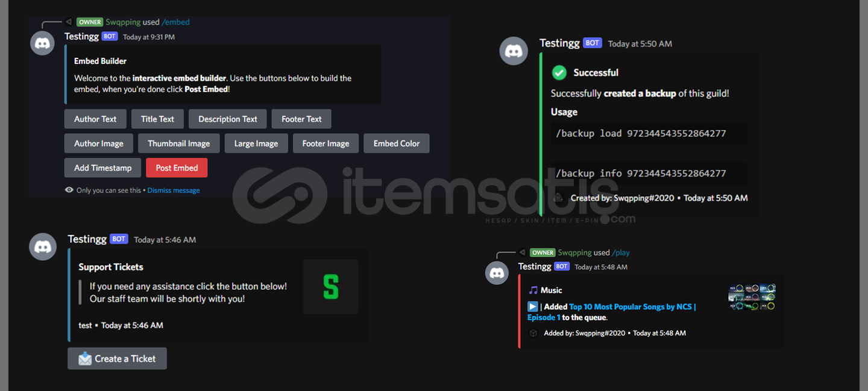Click the Testingg avatar next to backup message
The height and width of the screenshot is (391, 868).
point(514,51)
